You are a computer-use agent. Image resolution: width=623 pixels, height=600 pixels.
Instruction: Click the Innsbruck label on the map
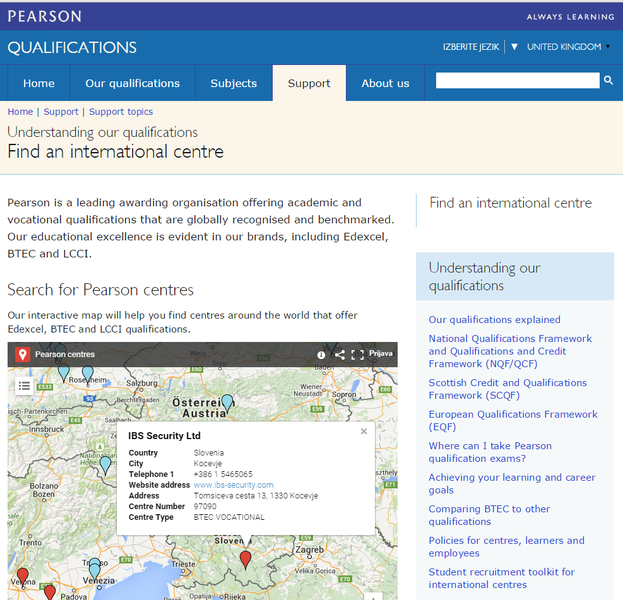(x=46, y=429)
